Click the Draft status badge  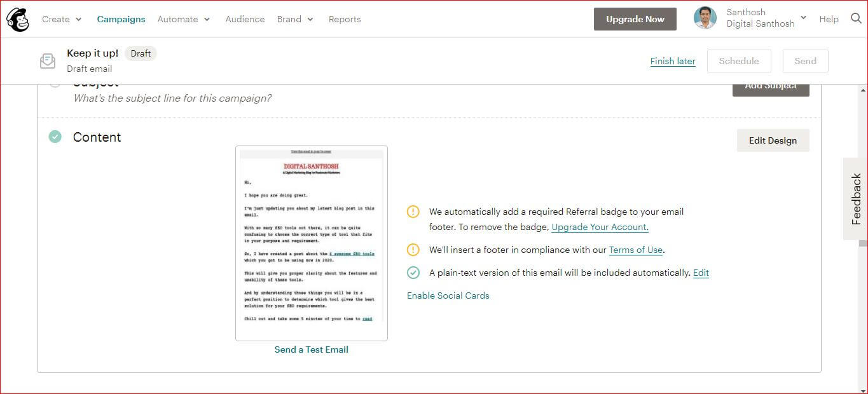click(x=141, y=53)
